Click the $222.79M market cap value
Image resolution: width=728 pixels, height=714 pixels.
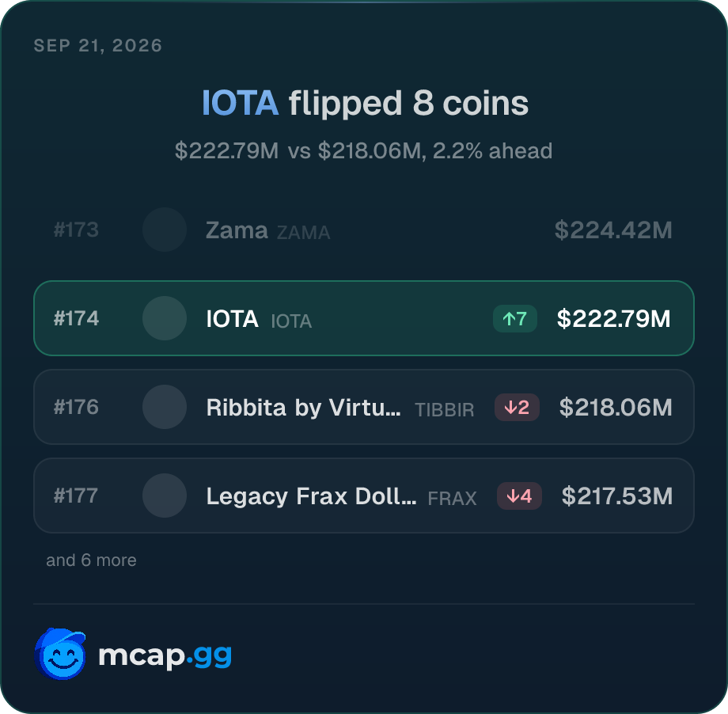point(614,319)
